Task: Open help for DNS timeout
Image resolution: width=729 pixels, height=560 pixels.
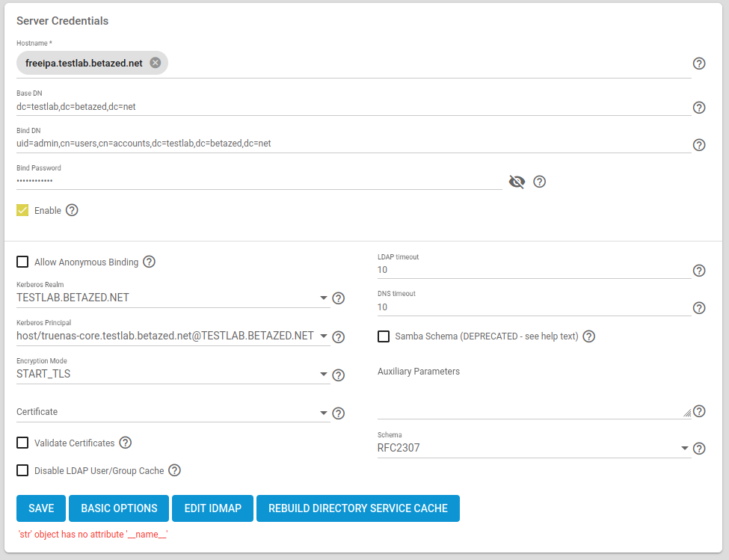Action: [699, 307]
